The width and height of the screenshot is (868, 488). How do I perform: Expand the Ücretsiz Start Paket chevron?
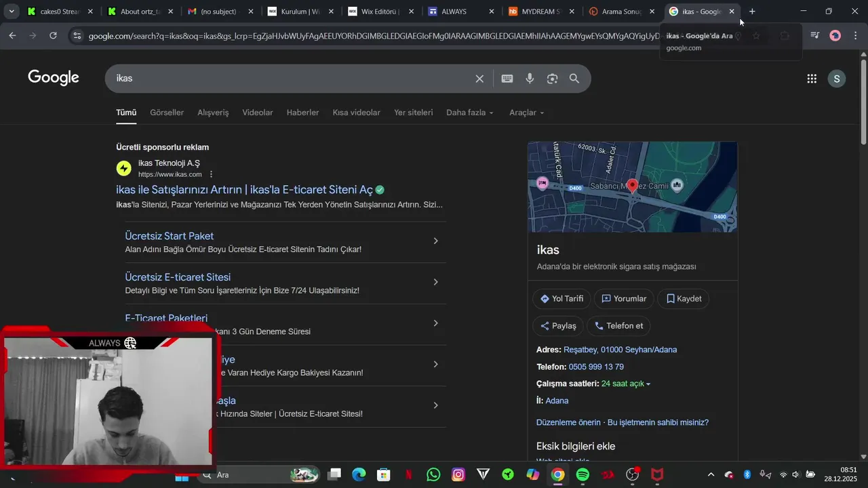coord(436,241)
